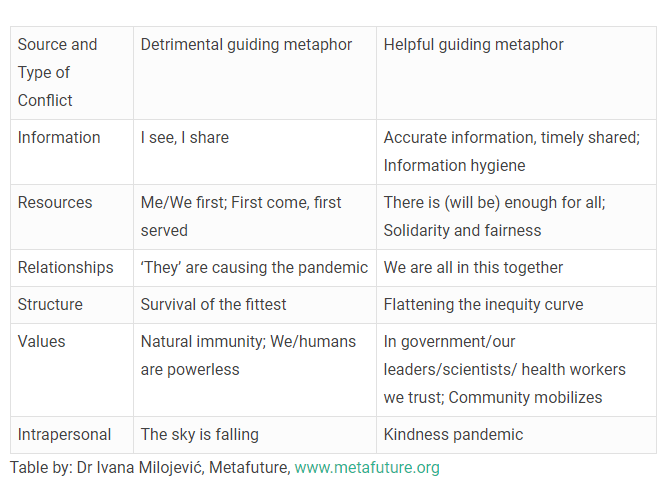Click the 'Information' row label
Image resolution: width=672 pixels, height=503 pixels.
(x=59, y=137)
